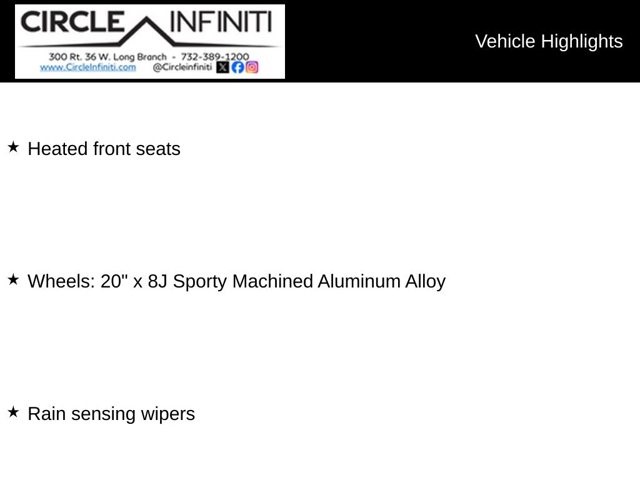This screenshot has width=640, height=480.
Task: Click the word wipers in the last highlight
Action: [x=168, y=415]
